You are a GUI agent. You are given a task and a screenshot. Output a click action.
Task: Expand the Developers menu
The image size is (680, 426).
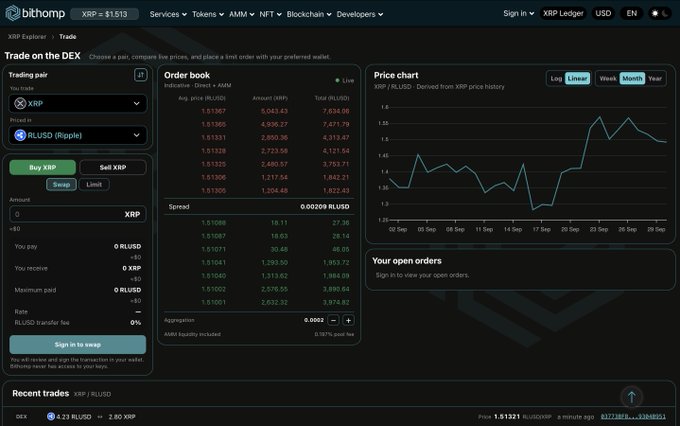(x=360, y=14)
